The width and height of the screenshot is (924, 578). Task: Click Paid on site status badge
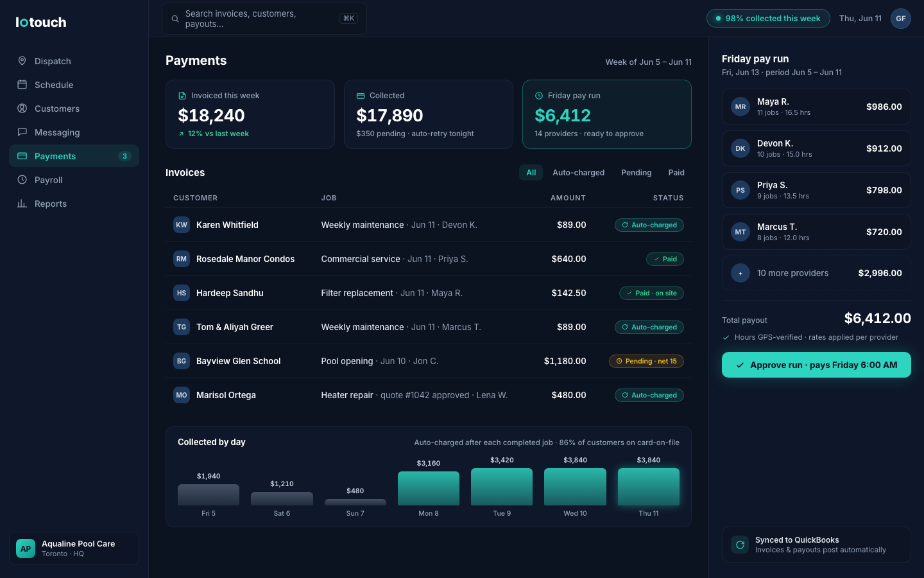pyautogui.click(x=651, y=293)
